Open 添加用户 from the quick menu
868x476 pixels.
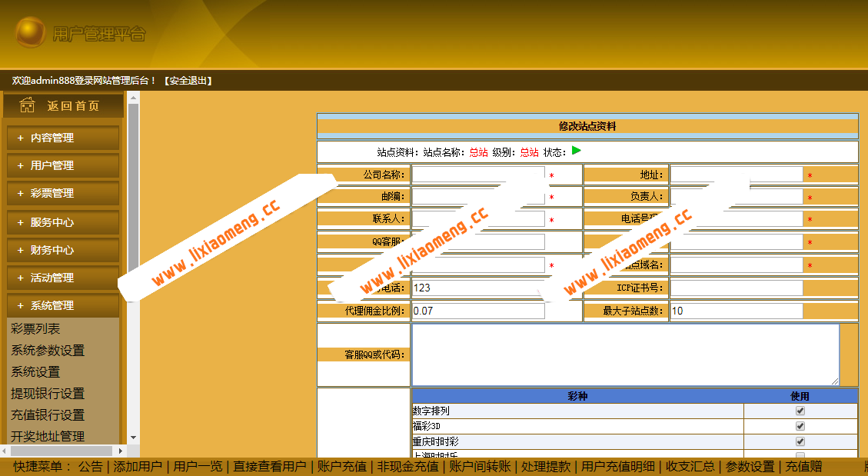pos(139,467)
